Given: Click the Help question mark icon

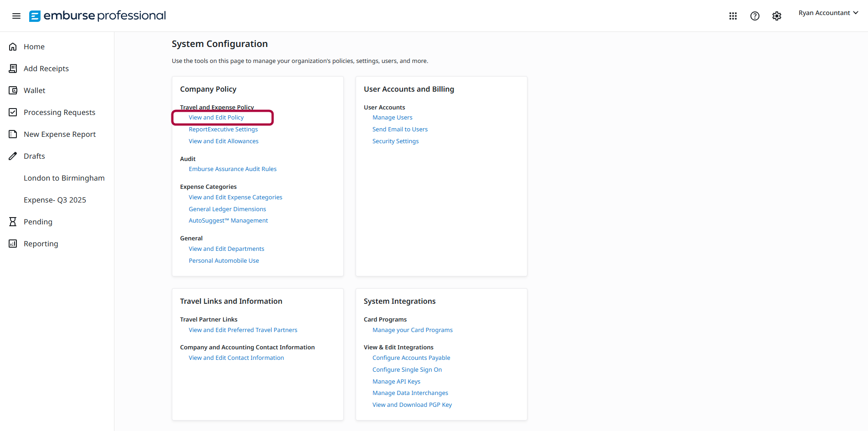Looking at the screenshot, I should click(755, 16).
